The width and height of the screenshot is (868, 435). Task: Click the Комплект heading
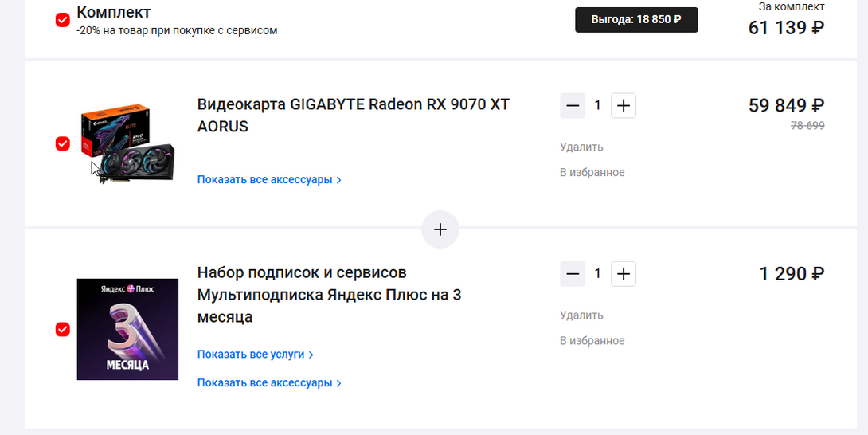tap(114, 12)
